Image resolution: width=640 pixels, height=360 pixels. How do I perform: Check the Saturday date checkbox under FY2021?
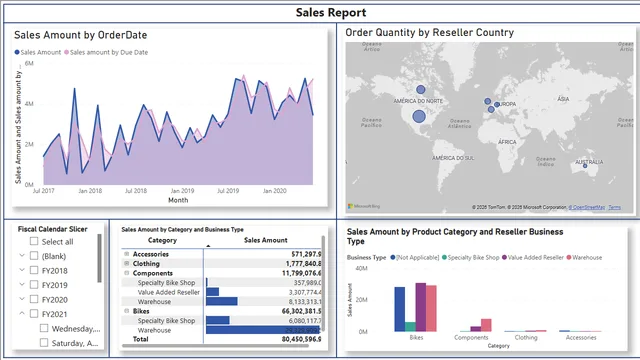(44, 342)
